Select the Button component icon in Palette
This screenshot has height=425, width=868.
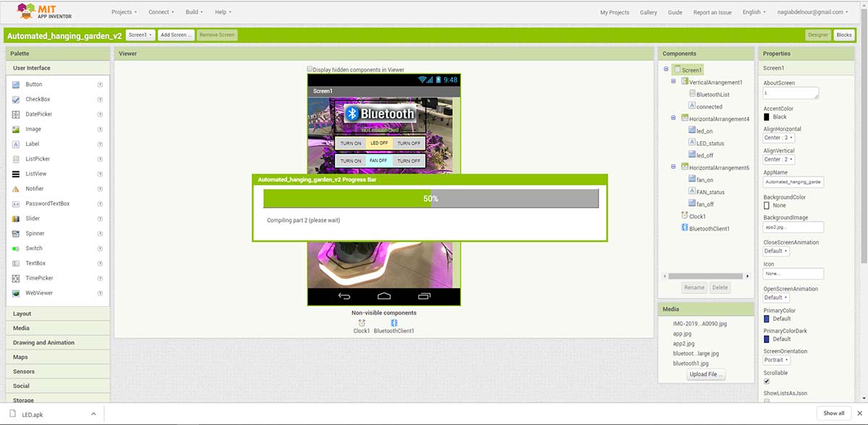17,85
